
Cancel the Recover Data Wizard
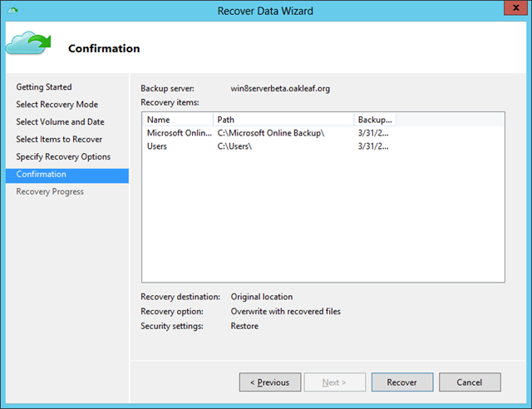pos(470,382)
